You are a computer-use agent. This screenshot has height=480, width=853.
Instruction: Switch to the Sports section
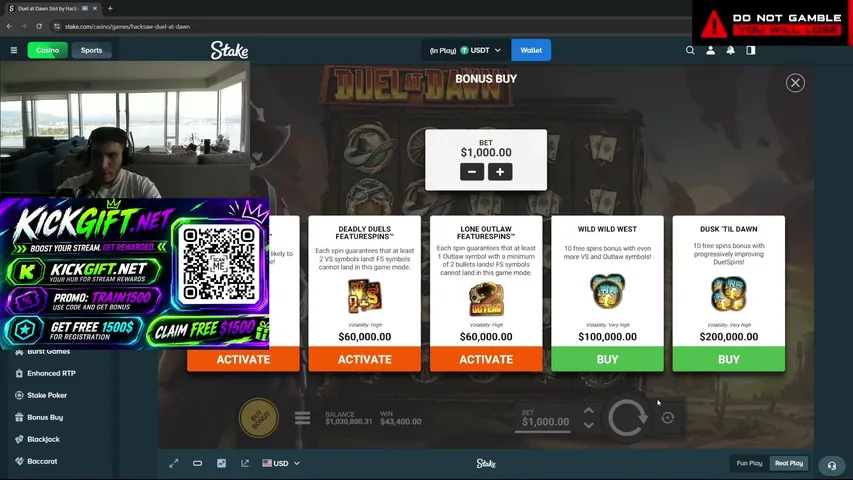[x=91, y=50]
